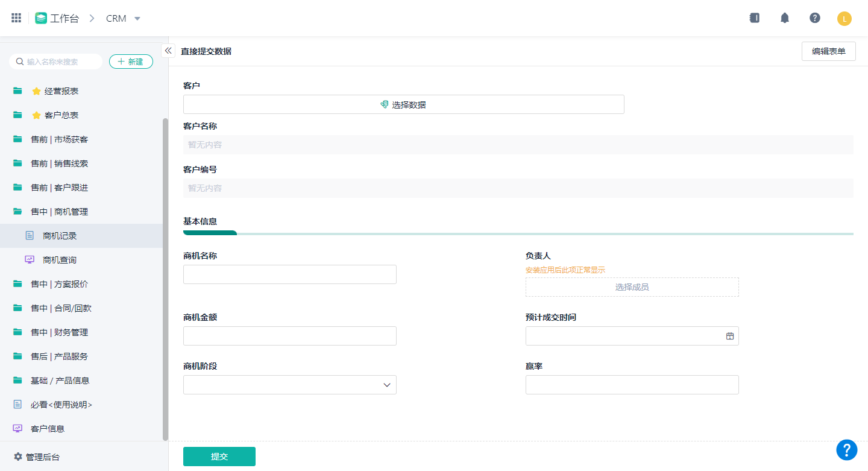Click the folder icon beside 经营报表
The width and height of the screenshot is (868, 471).
coord(18,91)
